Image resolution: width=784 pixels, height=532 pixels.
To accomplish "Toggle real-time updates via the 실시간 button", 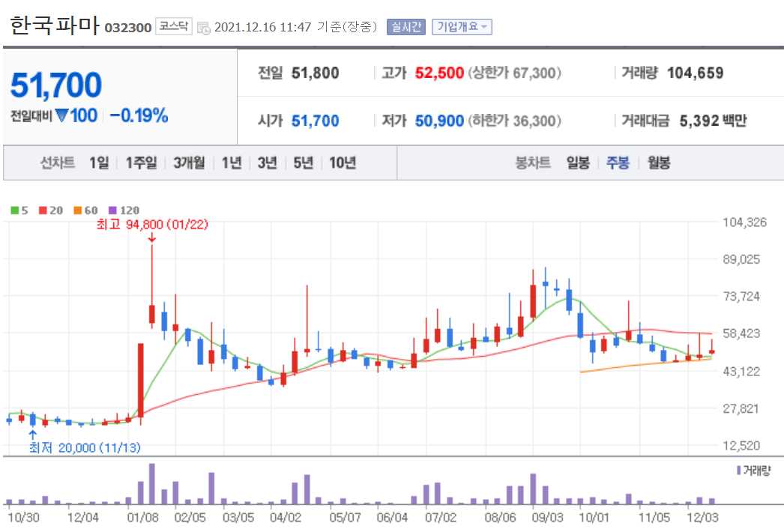I will pyautogui.click(x=408, y=26).
